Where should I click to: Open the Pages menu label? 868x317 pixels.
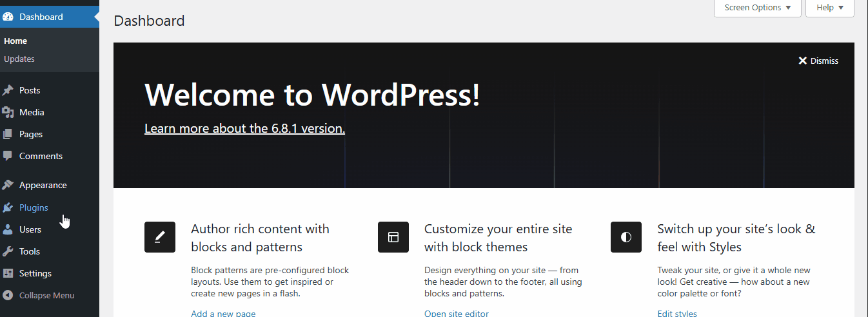tap(31, 134)
